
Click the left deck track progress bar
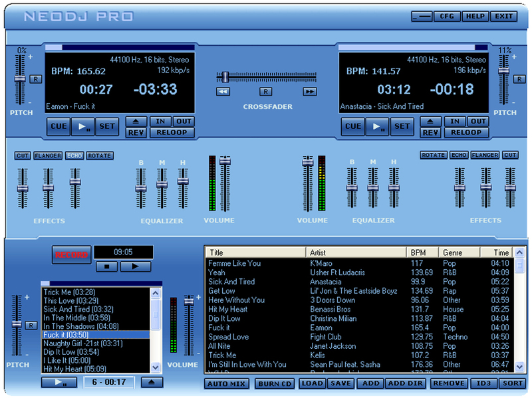coord(120,47)
